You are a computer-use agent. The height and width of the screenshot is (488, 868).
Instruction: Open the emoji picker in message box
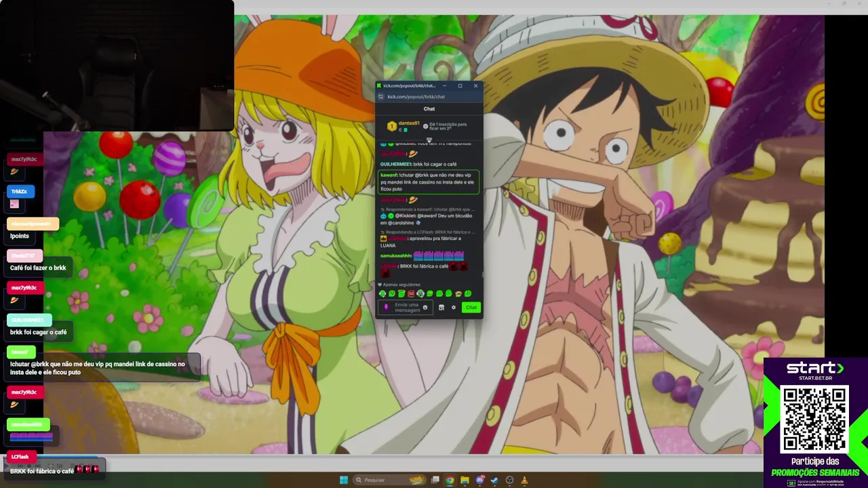click(x=425, y=308)
